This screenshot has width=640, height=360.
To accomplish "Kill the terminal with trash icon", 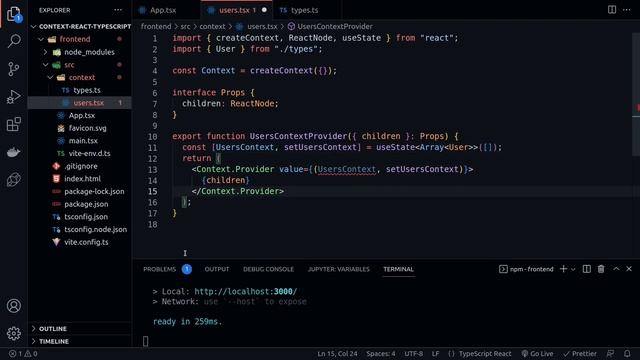I will 601,269.
